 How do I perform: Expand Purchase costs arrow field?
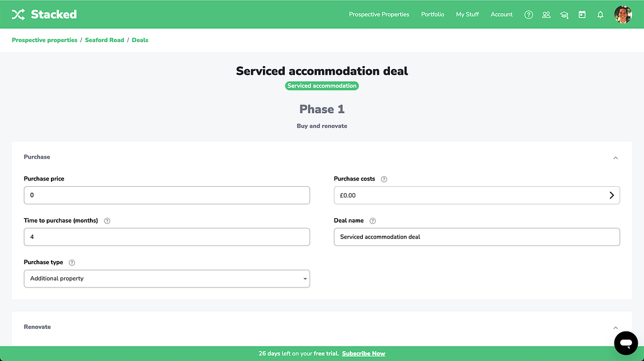click(611, 196)
